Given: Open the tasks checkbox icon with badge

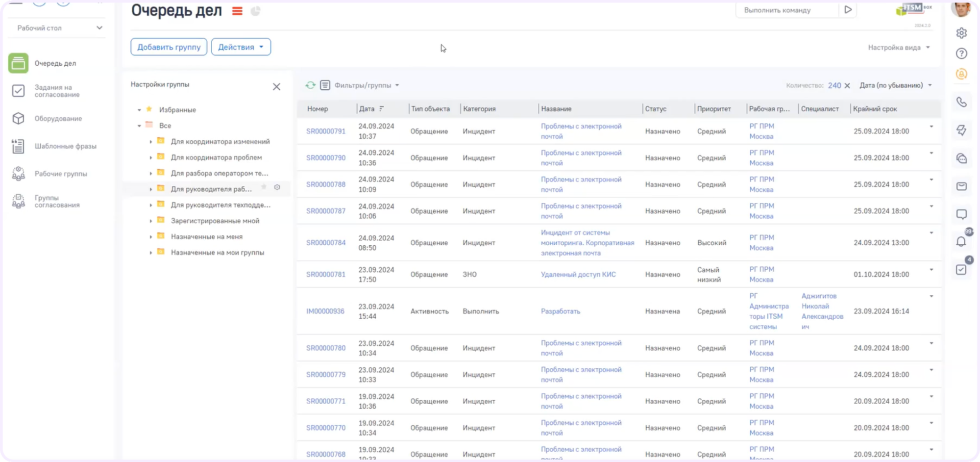Looking at the screenshot, I should tap(961, 269).
